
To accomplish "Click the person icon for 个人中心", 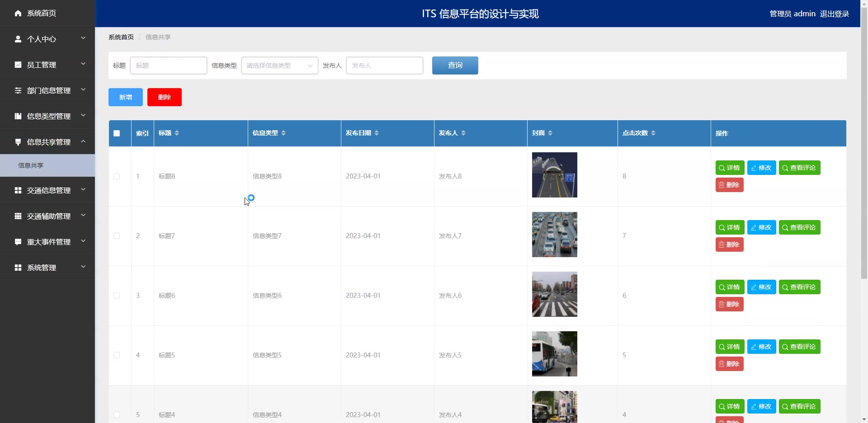I will [18, 39].
